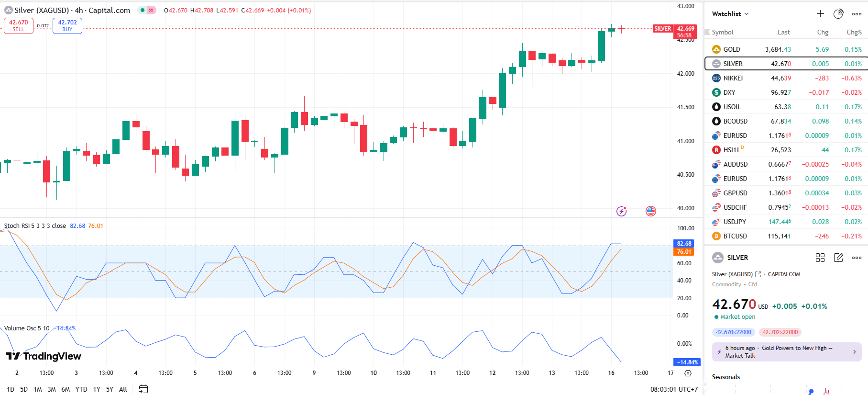
Task: Open the watchlist advanced view pie icon
Action: click(838, 14)
